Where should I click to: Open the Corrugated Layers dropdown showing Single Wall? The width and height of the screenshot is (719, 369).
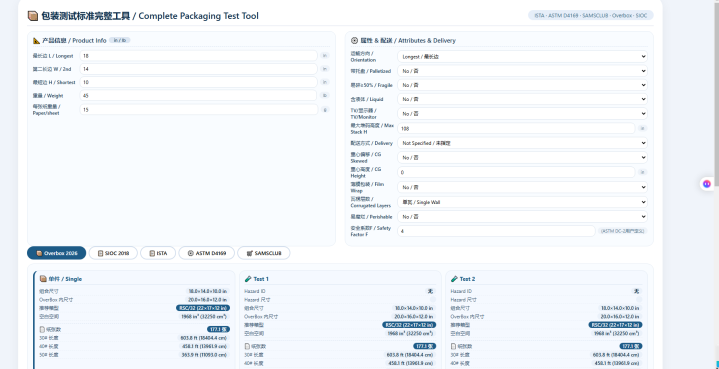(x=522, y=202)
